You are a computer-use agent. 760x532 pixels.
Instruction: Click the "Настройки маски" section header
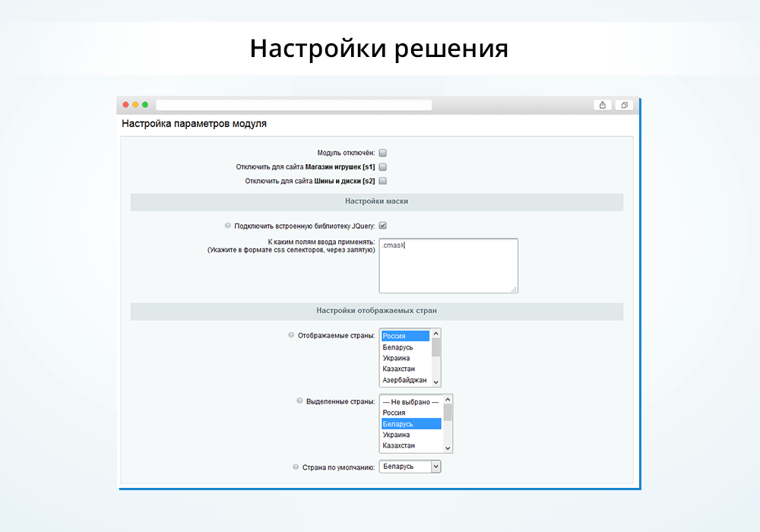377,201
